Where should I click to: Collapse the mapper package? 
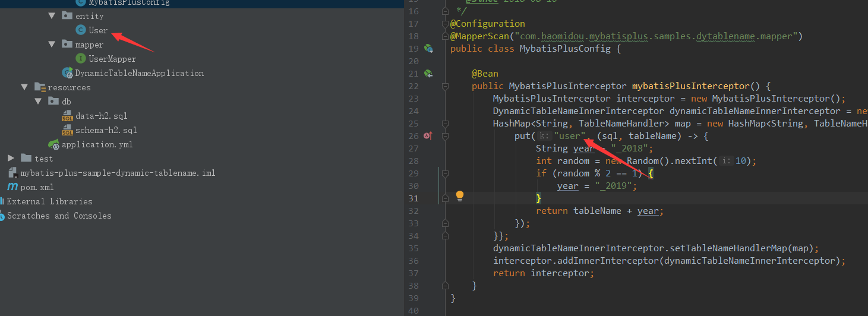(x=52, y=45)
